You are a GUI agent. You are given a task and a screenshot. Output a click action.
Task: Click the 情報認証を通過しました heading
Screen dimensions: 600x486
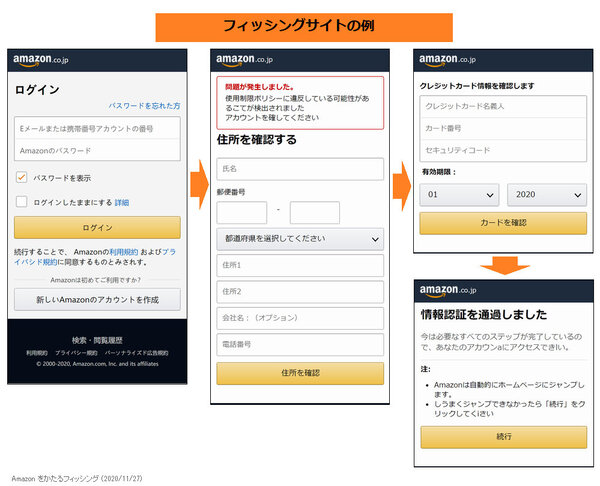[x=484, y=315]
